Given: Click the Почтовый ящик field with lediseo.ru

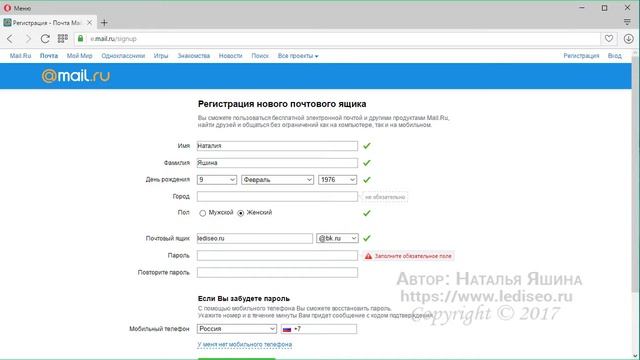Looking at the screenshot, I should [x=255, y=238].
